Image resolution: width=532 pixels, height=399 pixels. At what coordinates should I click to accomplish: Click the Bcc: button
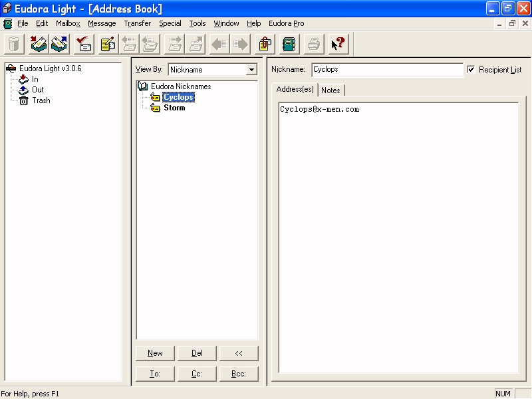[239, 374]
